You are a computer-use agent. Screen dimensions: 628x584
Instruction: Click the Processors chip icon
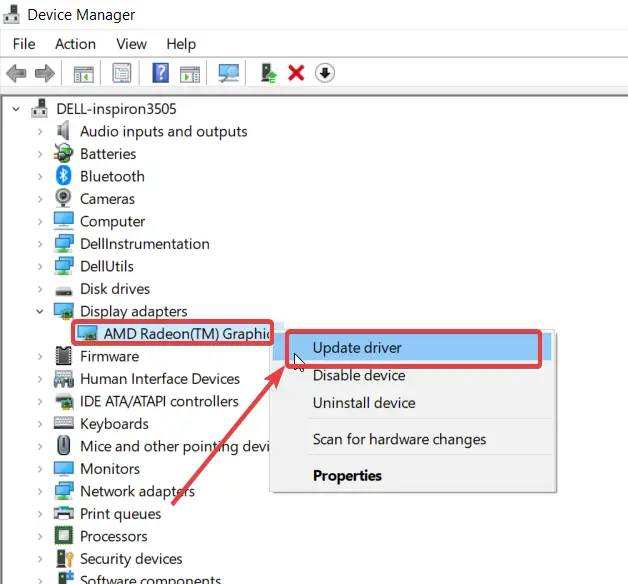64,536
